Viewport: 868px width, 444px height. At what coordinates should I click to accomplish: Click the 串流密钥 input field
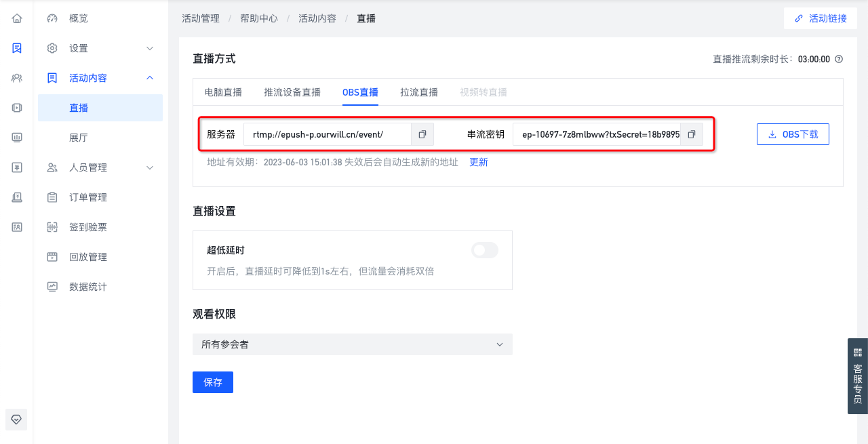pyautogui.click(x=597, y=134)
